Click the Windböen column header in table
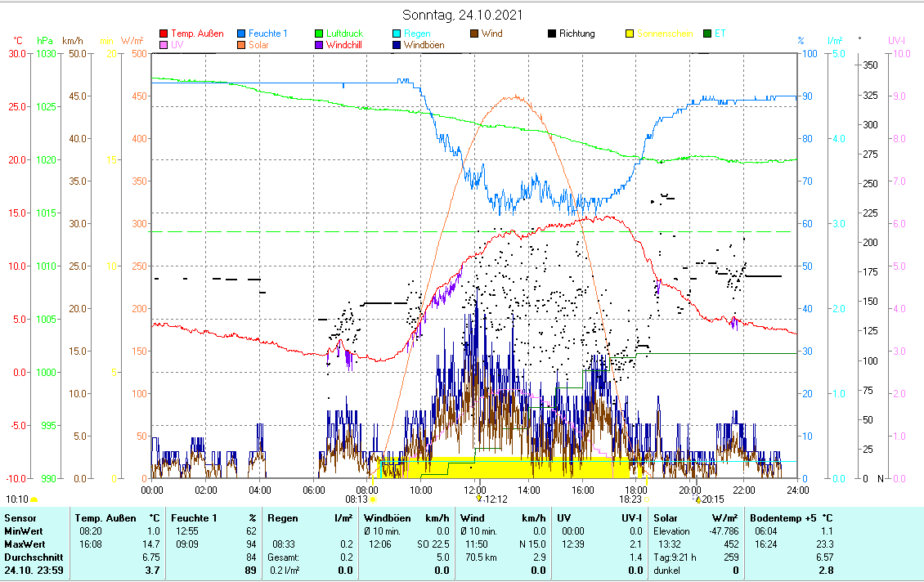The height and width of the screenshot is (582, 924). pos(386,517)
